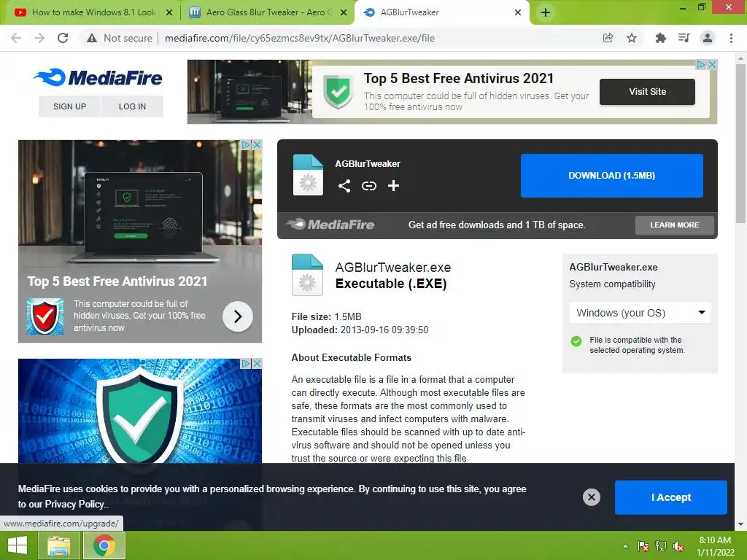Close the AGBlurTweaker tab
Screen dimensions: 747x560
click(518, 13)
